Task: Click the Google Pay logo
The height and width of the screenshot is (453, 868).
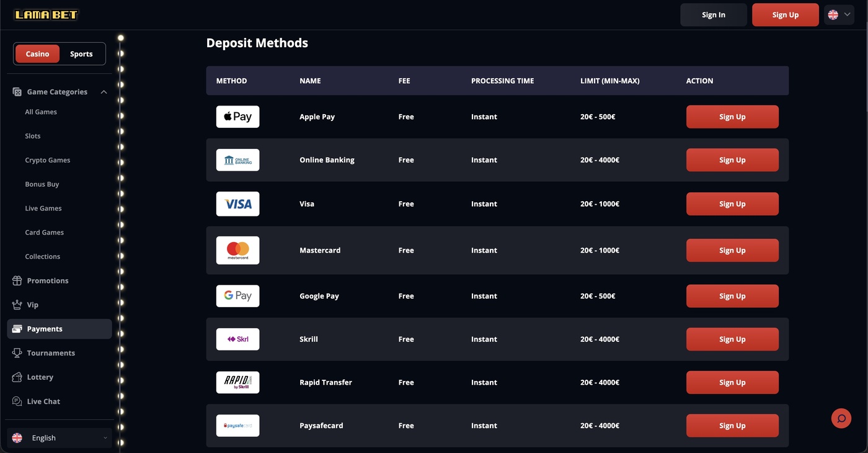Action: 237,296
